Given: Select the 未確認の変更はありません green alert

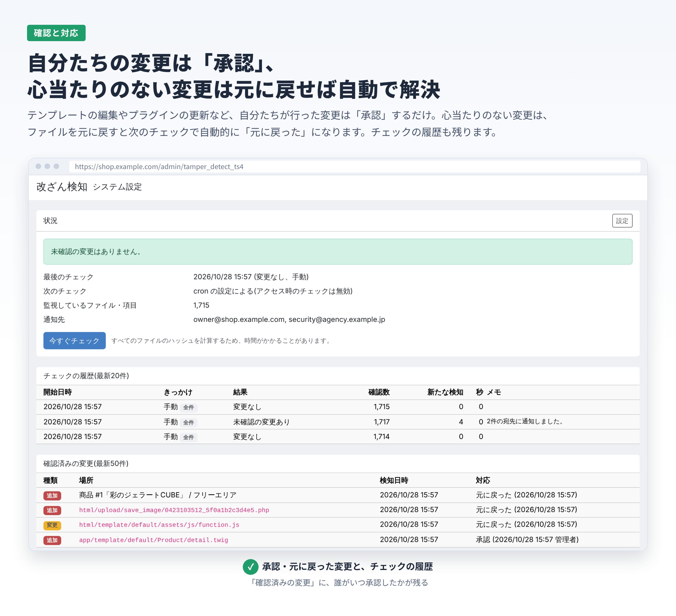Looking at the screenshot, I should coord(338,252).
